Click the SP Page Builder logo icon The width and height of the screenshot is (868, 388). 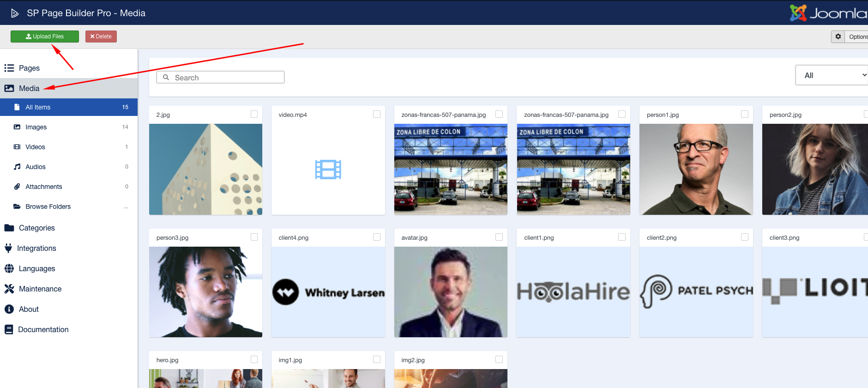pos(15,13)
